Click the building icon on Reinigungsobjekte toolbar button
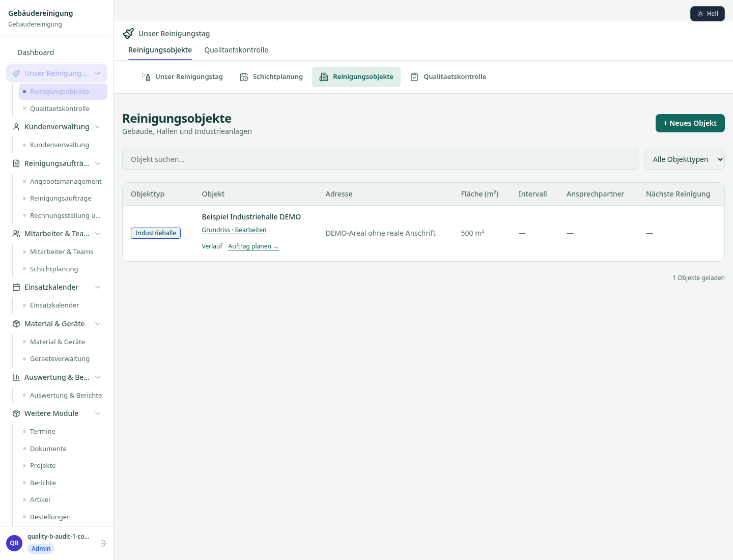This screenshot has width=733, height=560. [x=324, y=77]
